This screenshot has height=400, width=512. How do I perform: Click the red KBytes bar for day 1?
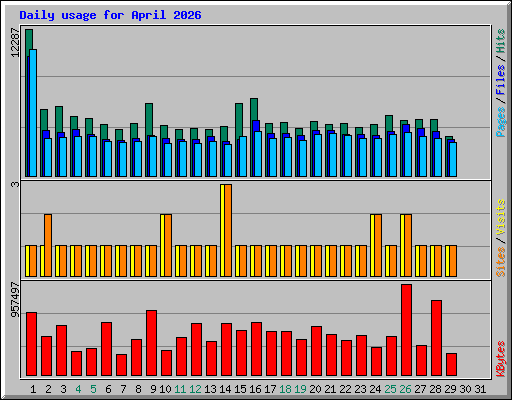[x=31, y=344]
